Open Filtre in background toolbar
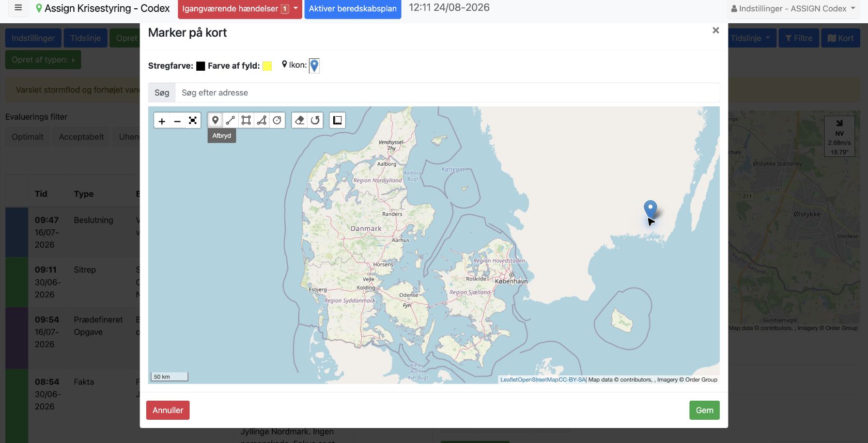This screenshot has width=868, height=443. tap(799, 38)
